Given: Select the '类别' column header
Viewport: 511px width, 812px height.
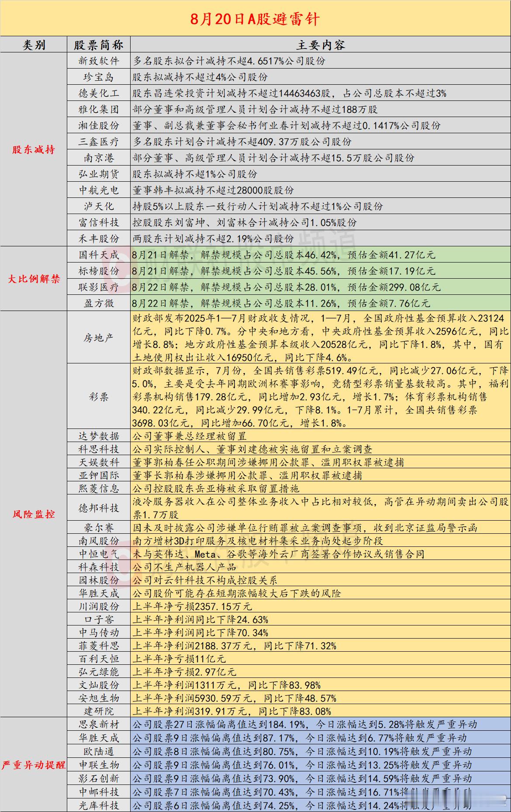Looking at the screenshot, I should pyautogui.click(x=34, y=45).
